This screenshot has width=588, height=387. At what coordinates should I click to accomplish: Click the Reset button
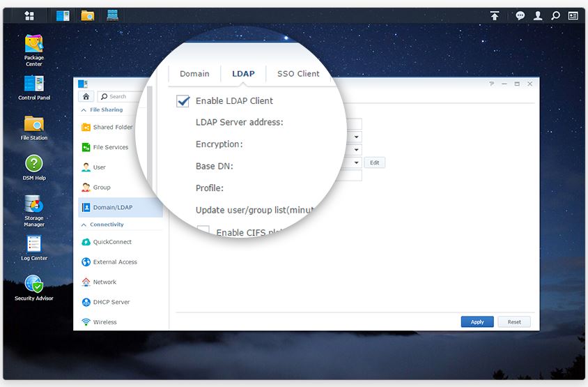coord(514,322)
